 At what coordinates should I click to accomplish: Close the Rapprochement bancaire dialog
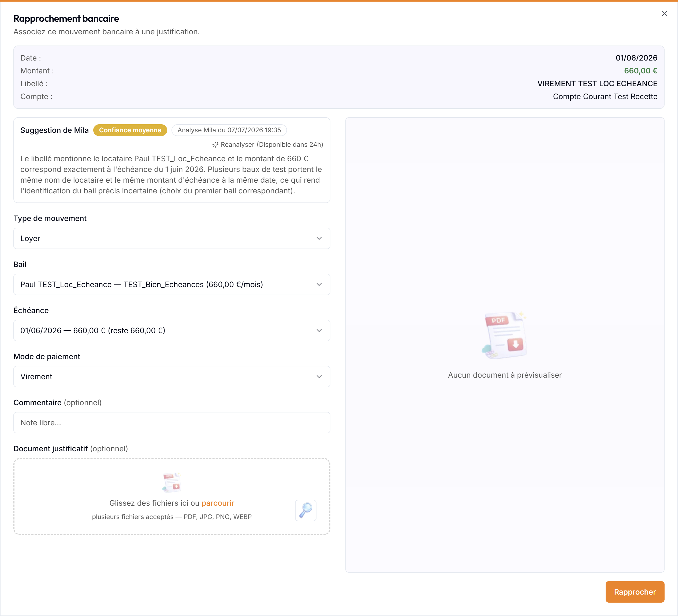[x=664, y=13]
